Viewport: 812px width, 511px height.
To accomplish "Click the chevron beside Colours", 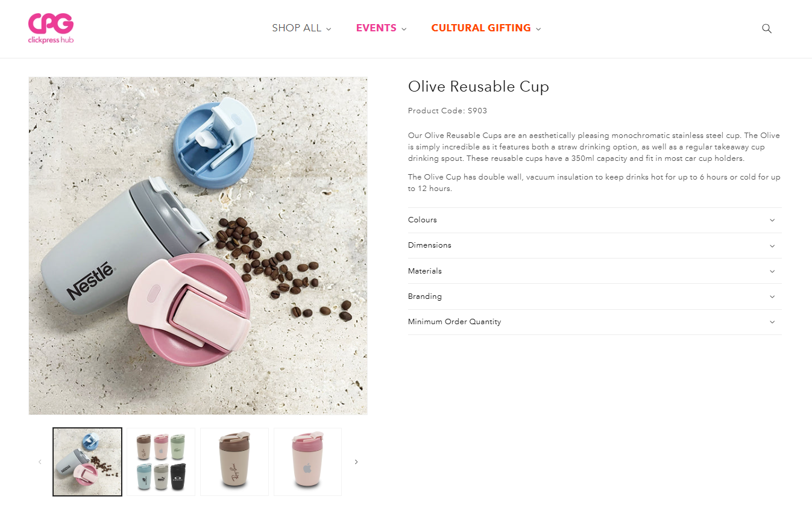I will coord(772,220).
